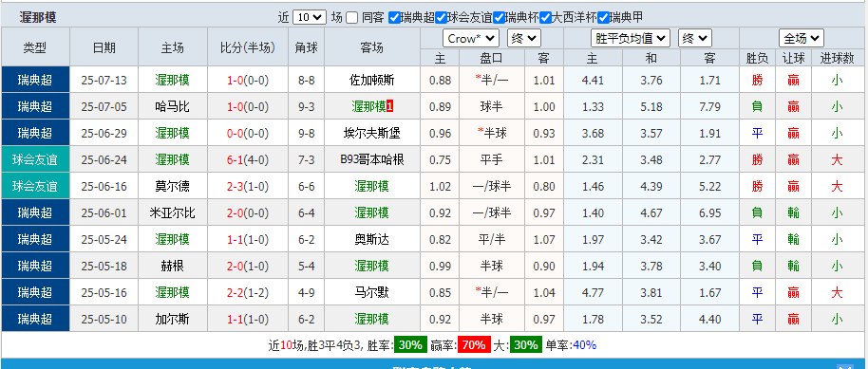Click the 渥那模 team title at top
Image resolution: width=868 pixels, height=369 pixels.
38,18
